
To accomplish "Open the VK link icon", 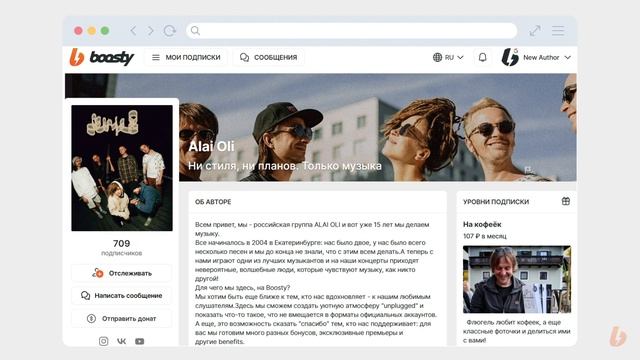I will click(122, 341).
